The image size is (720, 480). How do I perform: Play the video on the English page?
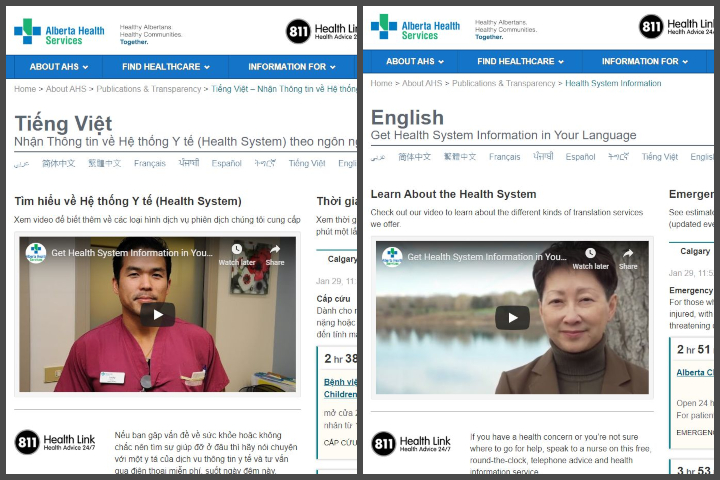coord(512,318)
